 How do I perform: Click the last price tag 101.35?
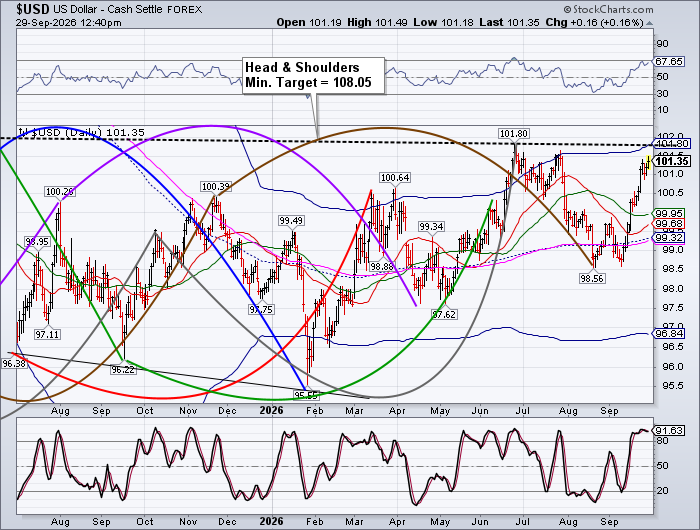[673, 161]
